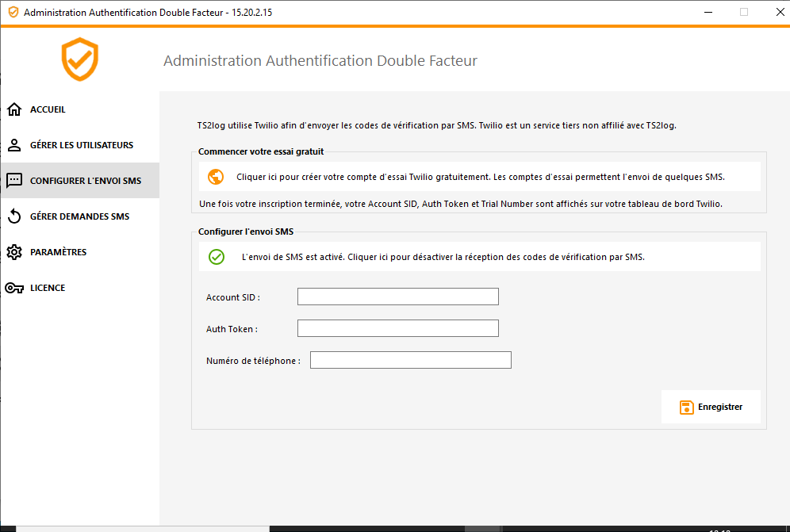Open LICENCE section
This screenshot has height=532, width=790.
pos(79,288)
